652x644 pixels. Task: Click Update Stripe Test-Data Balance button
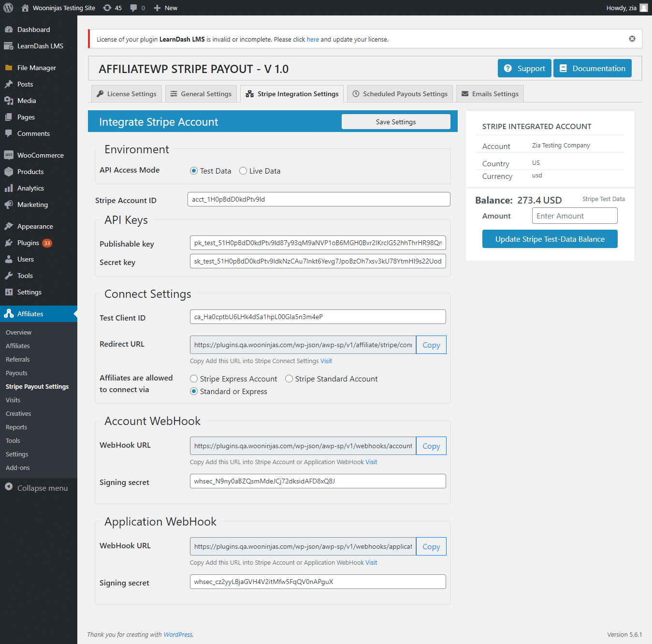click(550, 239)
